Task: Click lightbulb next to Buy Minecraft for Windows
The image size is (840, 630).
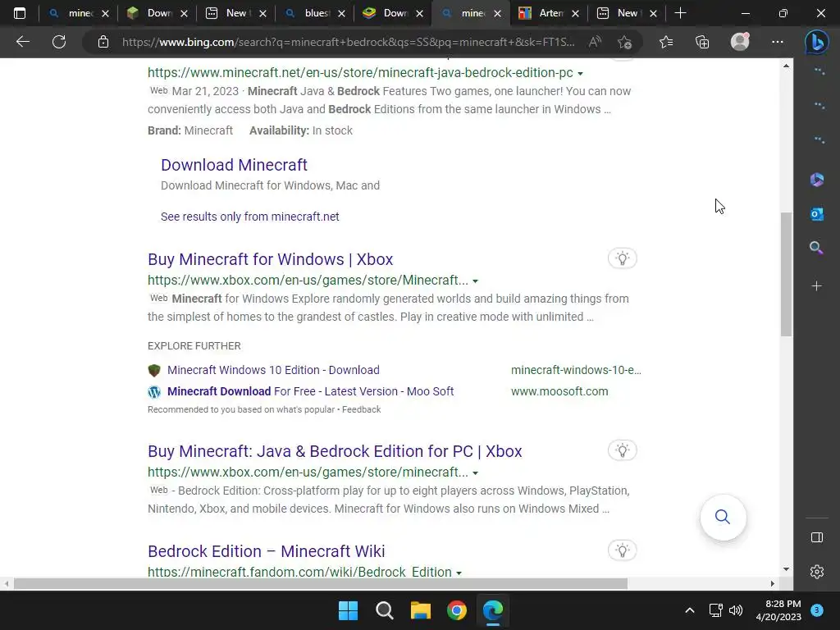Action: pyautogui.click(x=622, y=258)
